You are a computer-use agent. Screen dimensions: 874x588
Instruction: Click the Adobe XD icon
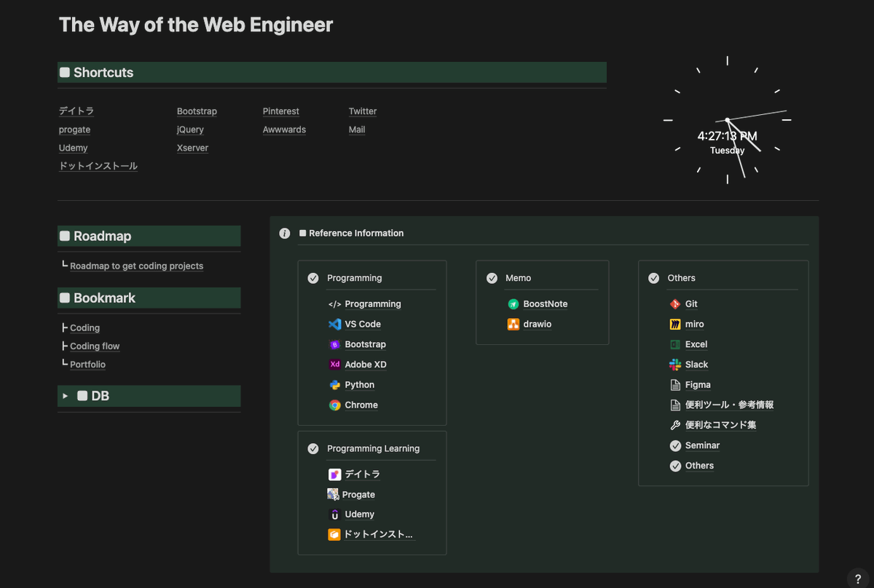tap(334, 365)
